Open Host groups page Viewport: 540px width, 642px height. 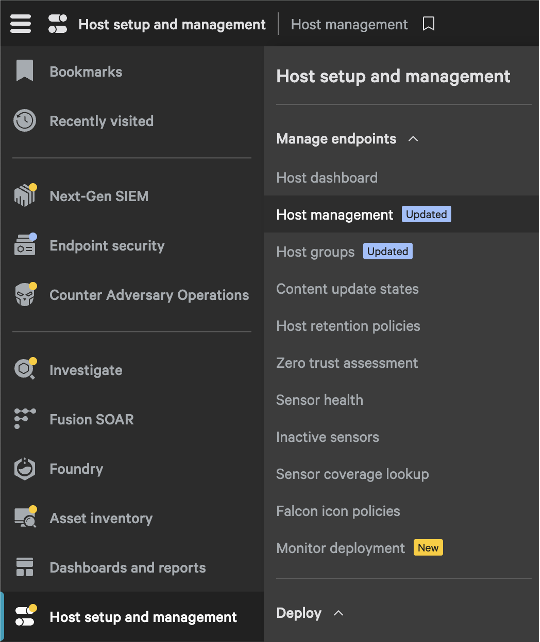[x=315, y=252]
